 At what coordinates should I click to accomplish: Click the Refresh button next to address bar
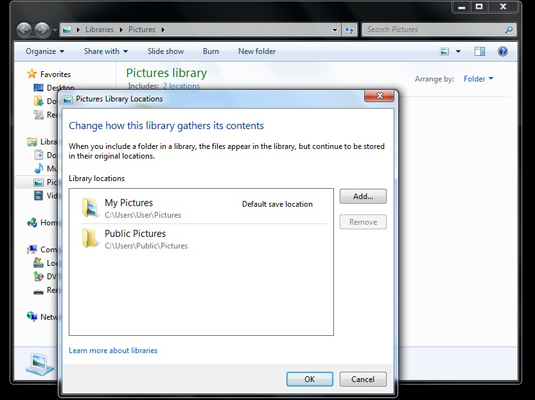(x=349, y=30)
